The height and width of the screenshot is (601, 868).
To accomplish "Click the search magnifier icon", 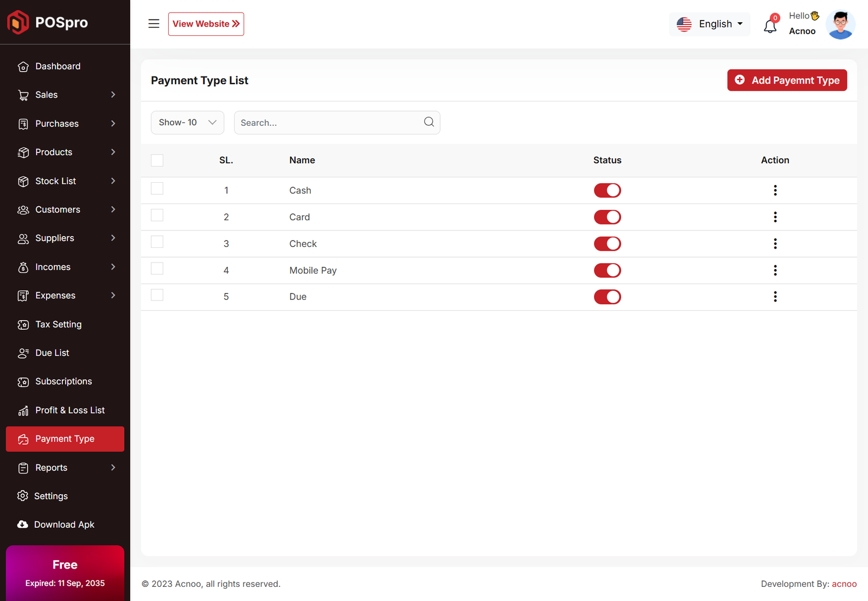I will 429,122.
